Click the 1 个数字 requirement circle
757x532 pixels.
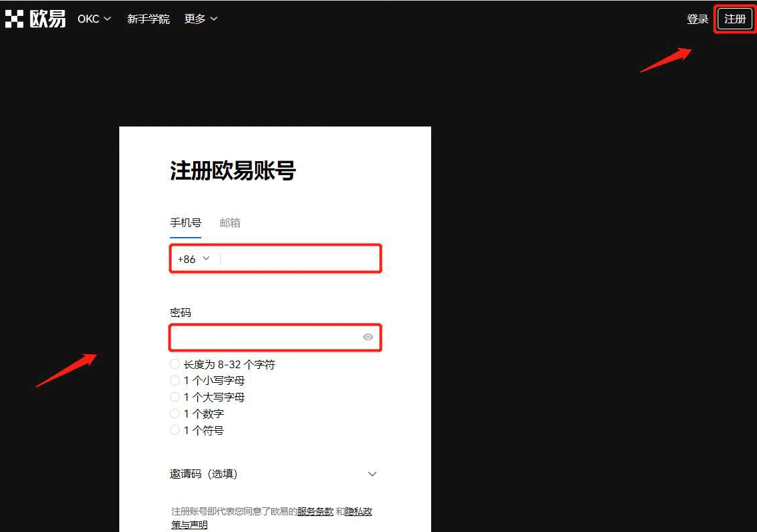click(174, 413)
